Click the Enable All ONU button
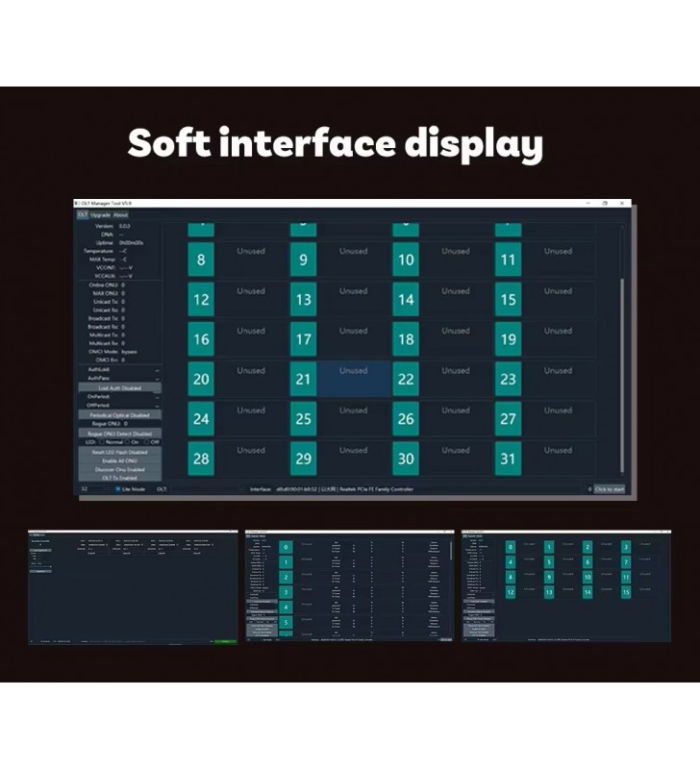The width and height of the screenshot is (700, 769). (119, 460)
